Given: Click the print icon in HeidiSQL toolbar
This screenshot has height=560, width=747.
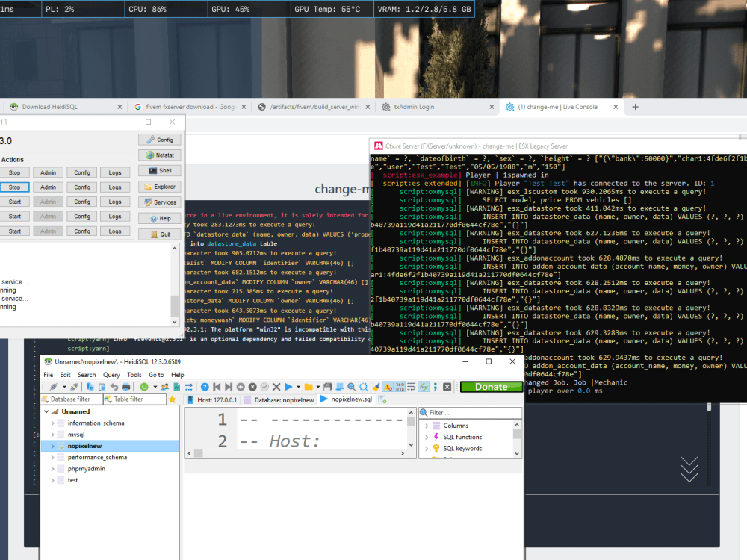Looking at the screenshot, I should (x=126, y=387).
